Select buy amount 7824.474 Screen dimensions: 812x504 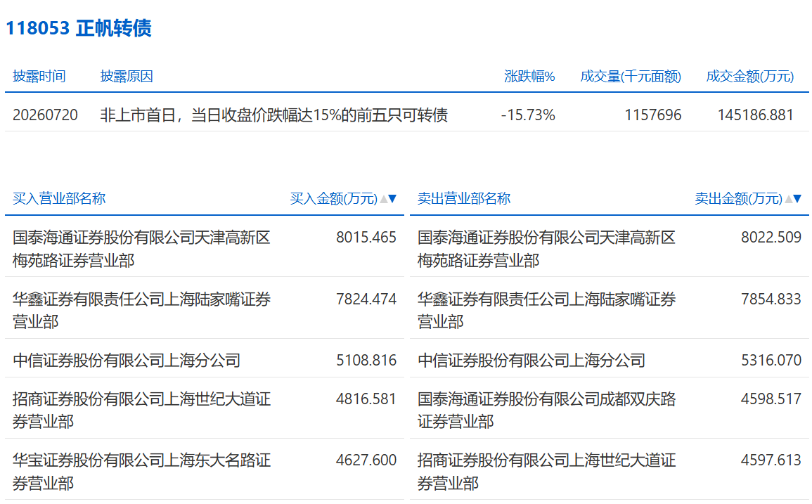366,299
